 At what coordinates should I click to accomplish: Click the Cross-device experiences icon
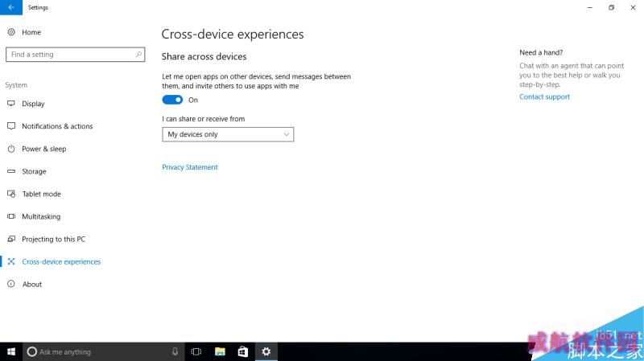11,261
